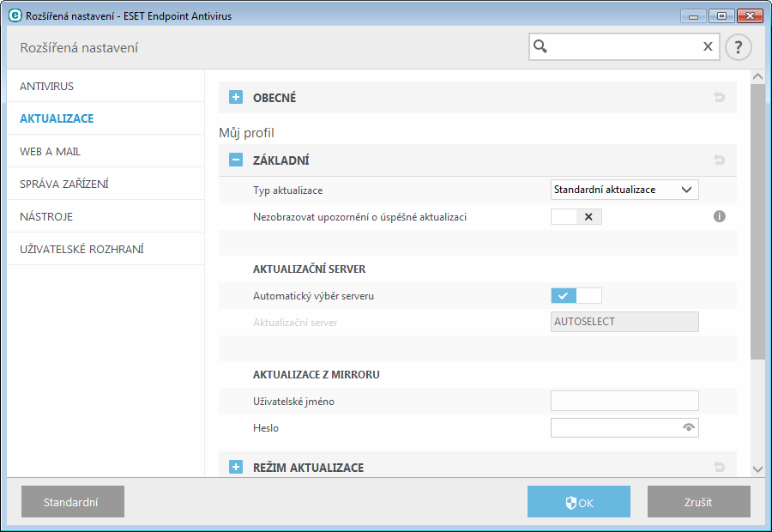Maximize the ESET window
772x532 pixels.
[721, 16]
